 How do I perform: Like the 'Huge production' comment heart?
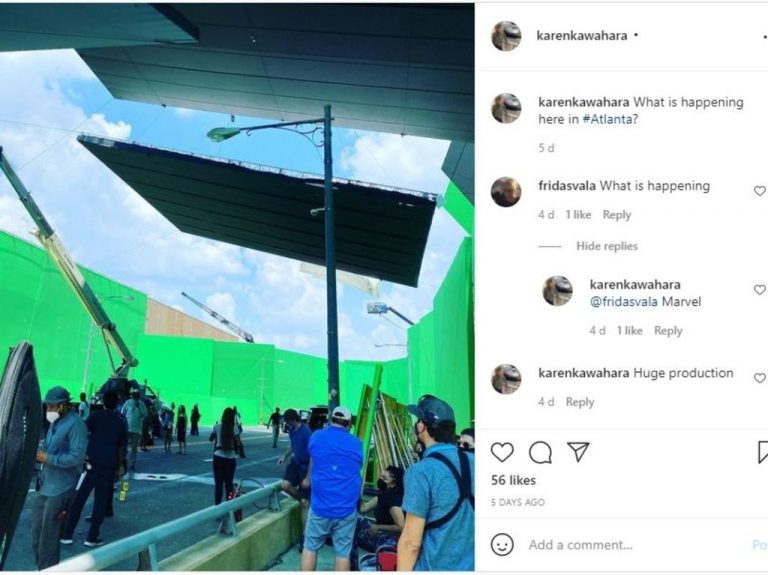(x=760, y=378)
